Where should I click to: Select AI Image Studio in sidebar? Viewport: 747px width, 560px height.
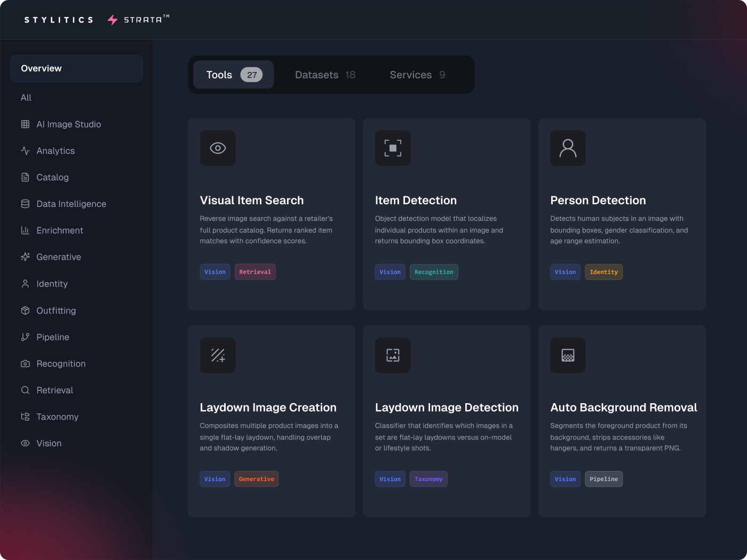[x=68, y=124]
